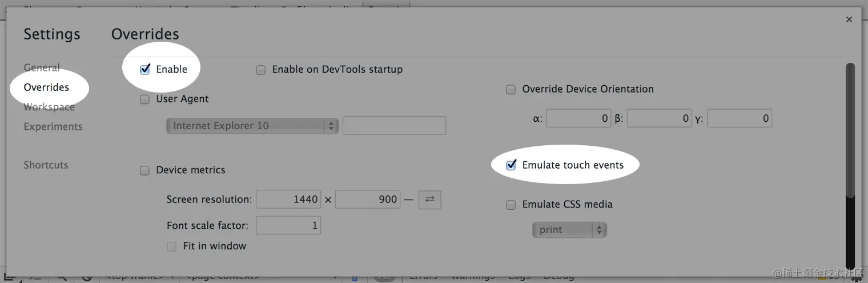Viewport: 868px width, 283px height.
Task: Click the Font scale factor field
Action: [288, 225]
